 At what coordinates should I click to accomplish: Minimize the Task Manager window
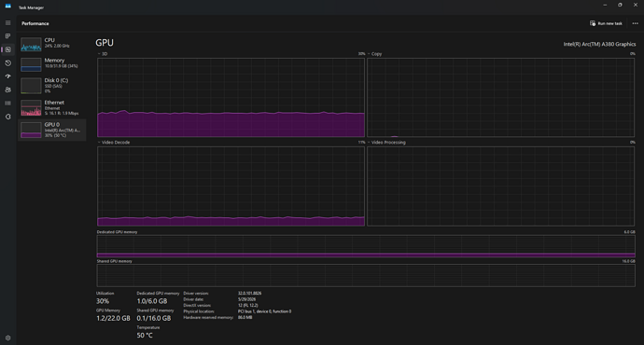[605, 5]
